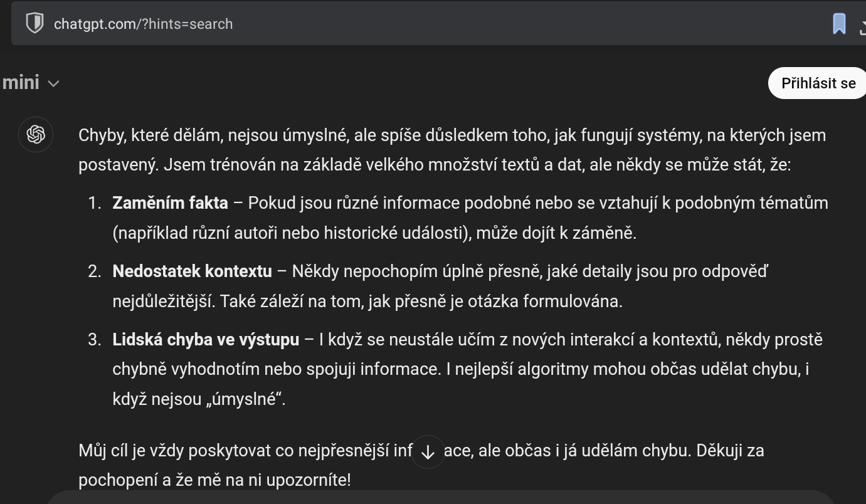This screenshot has height=504, width=866.
Task: Open the mini model selector label
Action: point(21,82)
